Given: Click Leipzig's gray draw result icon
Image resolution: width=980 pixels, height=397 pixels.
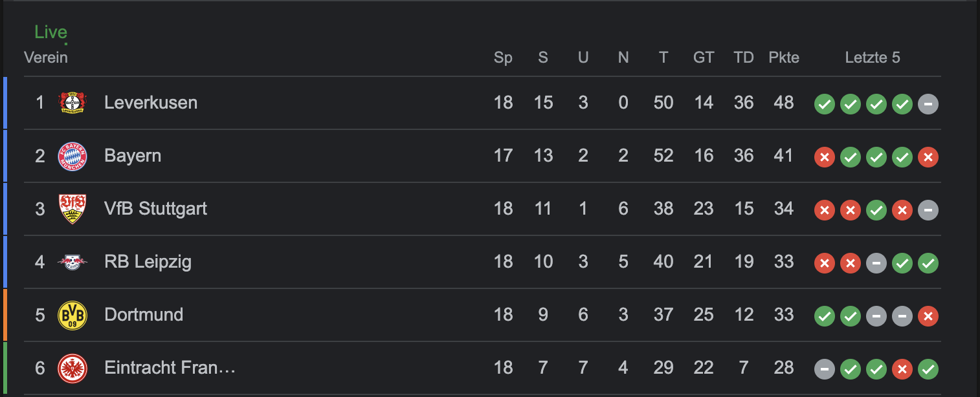Looking at the screenshot, I should [876, 263].
